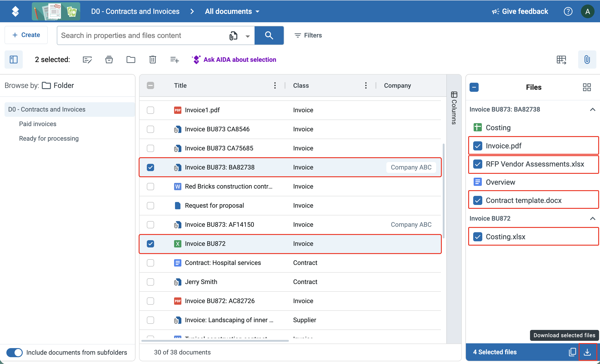This screenshot has height=364, width=600.
Task: Check the Invoice1.pdf row checkbox
Action: pos(150,110)
